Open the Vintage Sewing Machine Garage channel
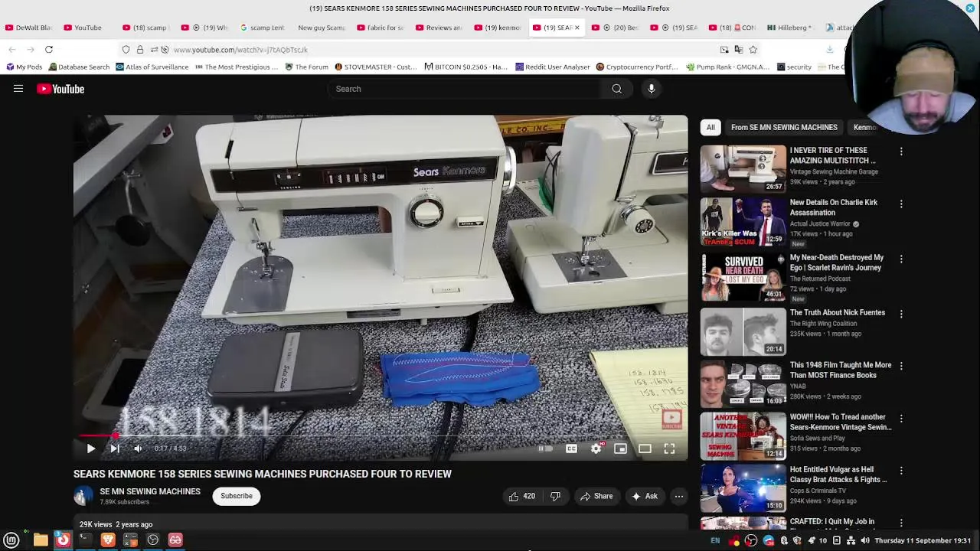980x551 pixels. tap(834, 171)
